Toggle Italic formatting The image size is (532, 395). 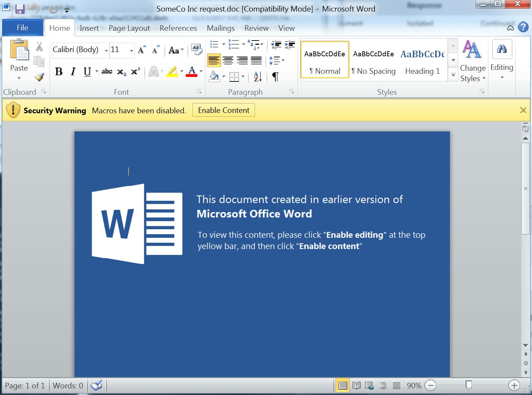click(73, 72)
